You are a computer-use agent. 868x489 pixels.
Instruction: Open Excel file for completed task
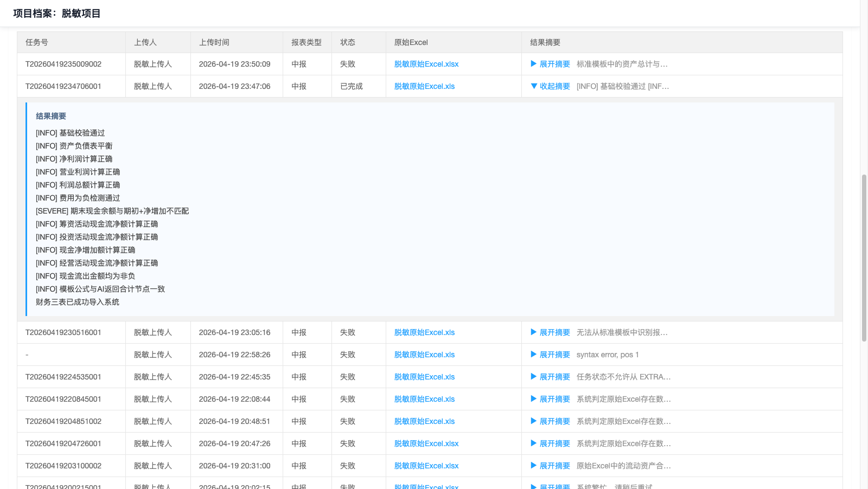coord(424,86)
